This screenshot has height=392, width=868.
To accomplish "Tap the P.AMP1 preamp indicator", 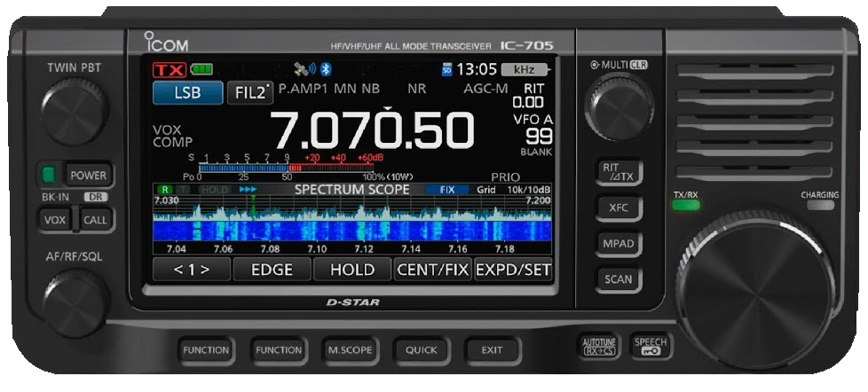I will (x=303, y=89).
